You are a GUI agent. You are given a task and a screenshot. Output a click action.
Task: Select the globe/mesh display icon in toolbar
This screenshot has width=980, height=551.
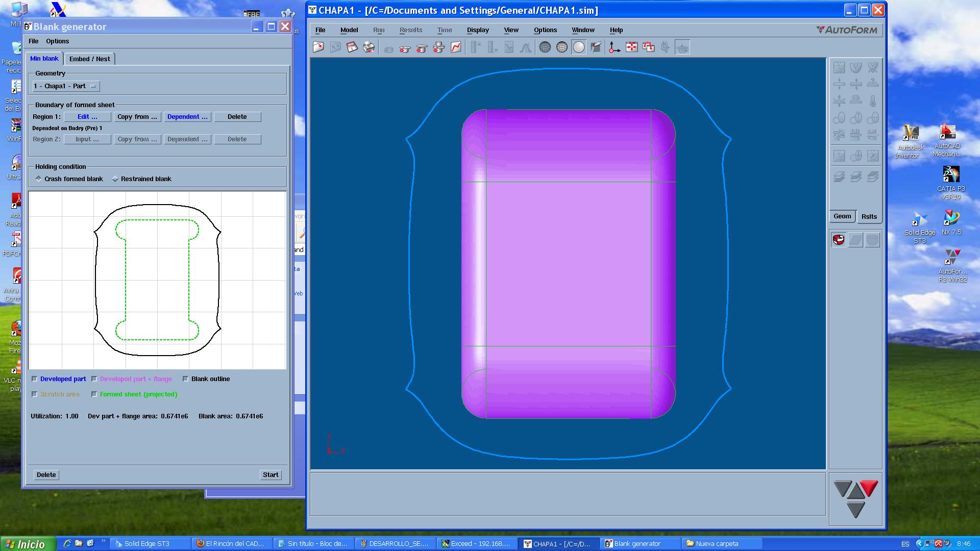[x=545, y=46]
